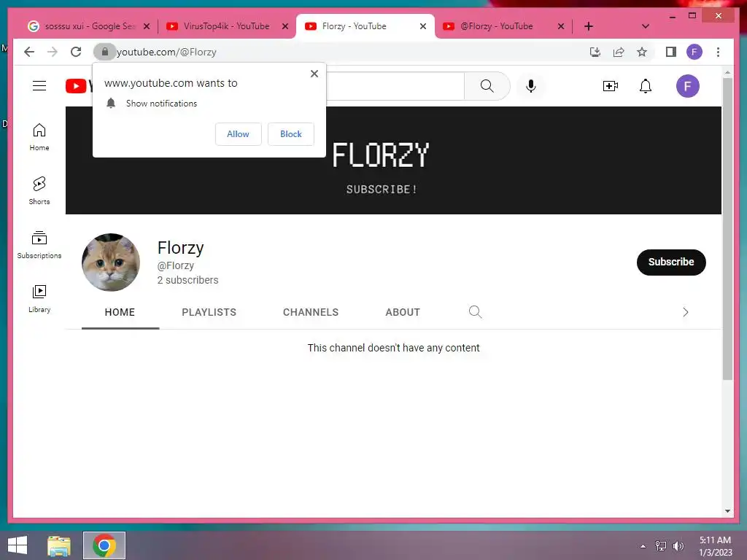Click the YouTube search magnifier button

point(487,86)
